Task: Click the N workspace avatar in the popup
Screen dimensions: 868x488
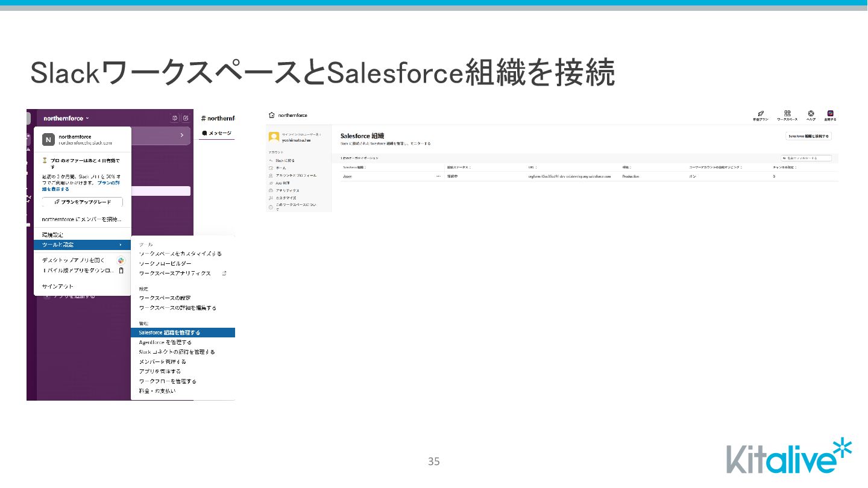Action: (48, 140)
